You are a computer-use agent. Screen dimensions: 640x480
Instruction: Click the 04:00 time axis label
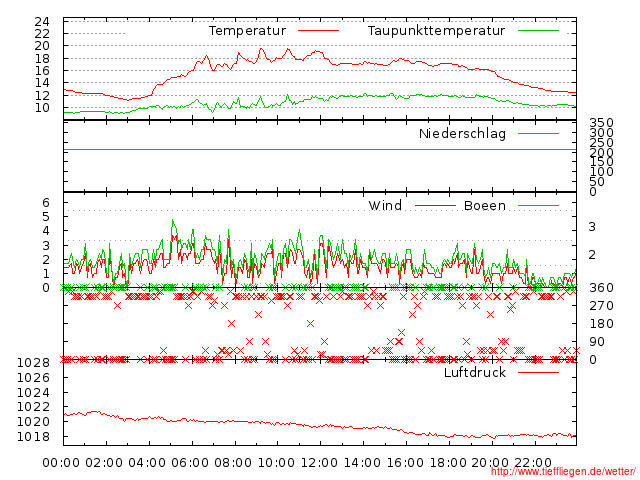coord(147,463)
